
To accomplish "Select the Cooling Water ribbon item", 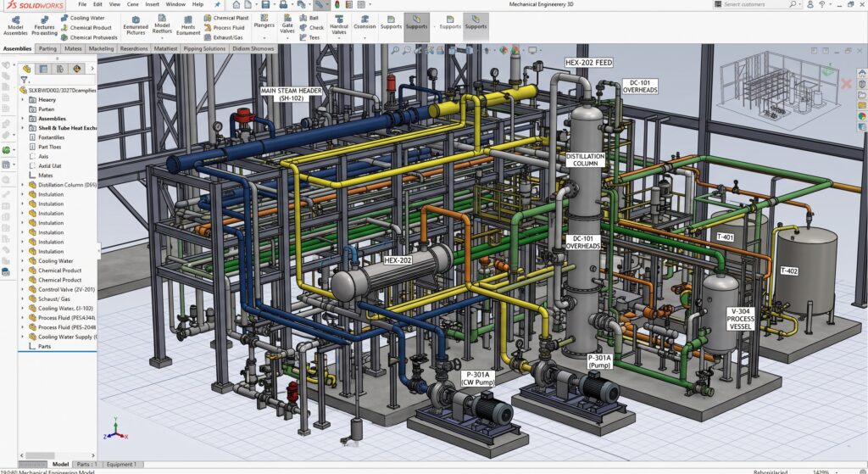I will click(82, 18).
